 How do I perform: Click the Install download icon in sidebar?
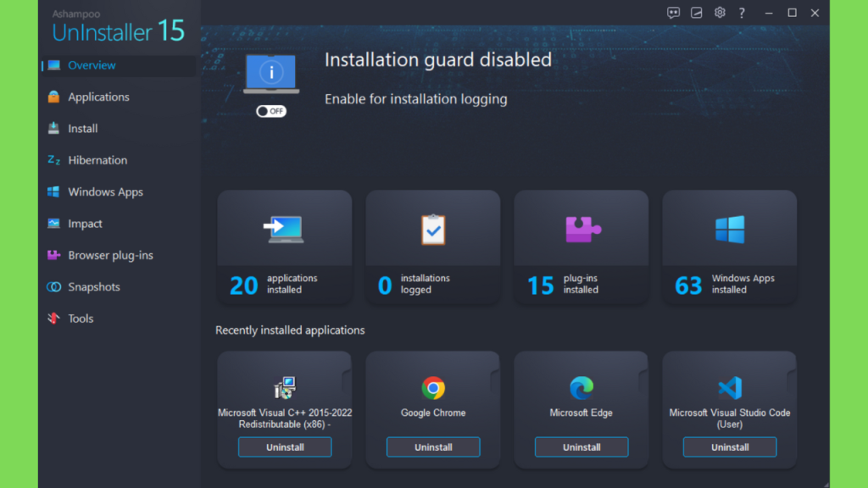(53, 129)
